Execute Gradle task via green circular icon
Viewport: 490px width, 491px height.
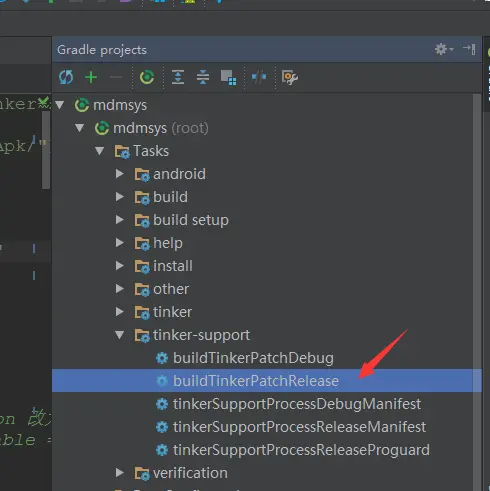(x=147, y=77)
